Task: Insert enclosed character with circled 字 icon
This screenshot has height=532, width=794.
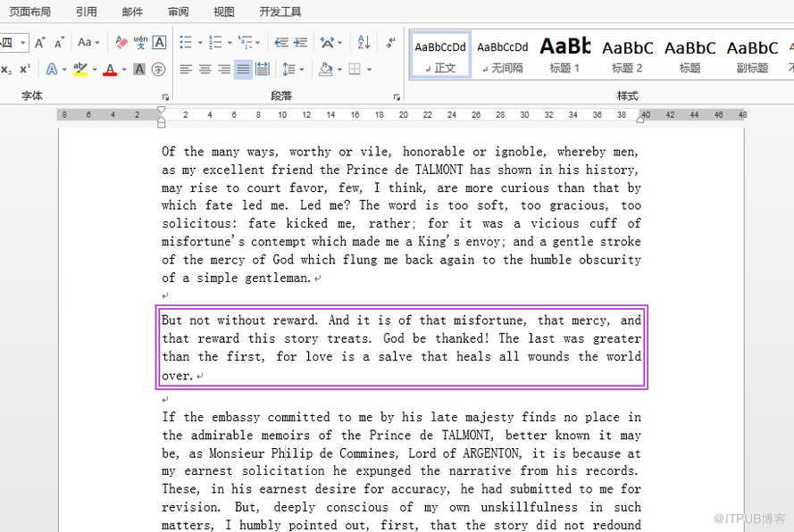Action: point(158,70)
